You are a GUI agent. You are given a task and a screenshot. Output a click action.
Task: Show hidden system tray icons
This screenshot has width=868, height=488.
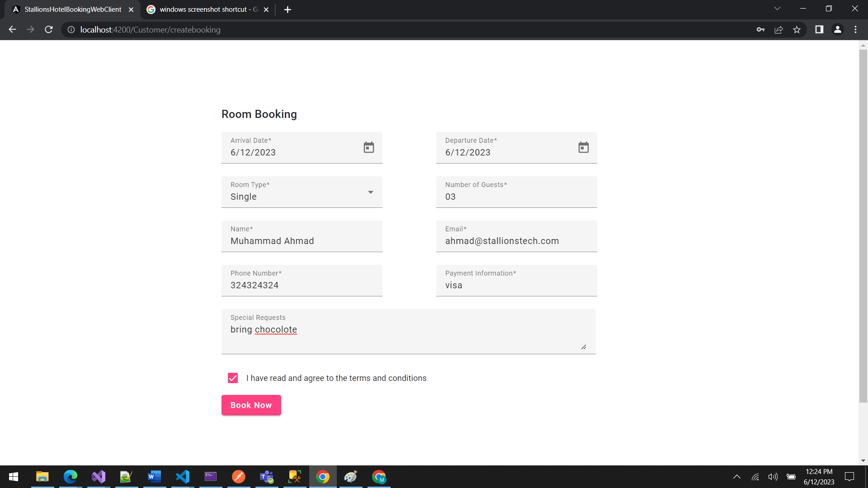tap(737, 477)
